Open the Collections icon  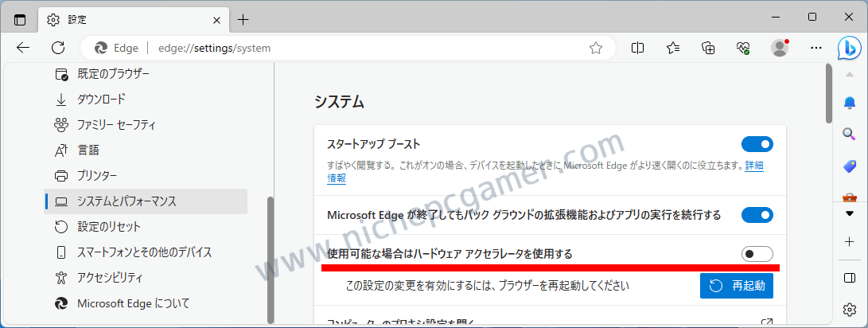click(x=708, y=49)
